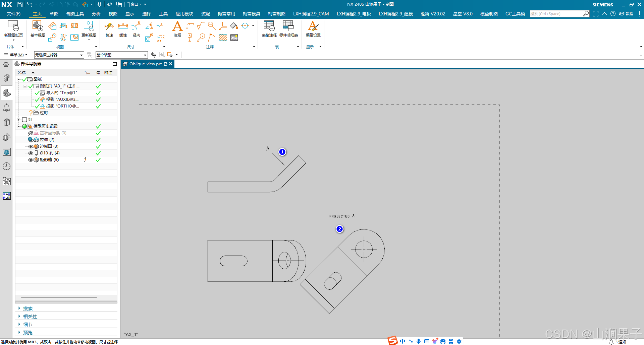Toggle the check mark beside 投影 "ORTHO@...
This screenshot has width=644, height=345.
click(x=37, y=106)
